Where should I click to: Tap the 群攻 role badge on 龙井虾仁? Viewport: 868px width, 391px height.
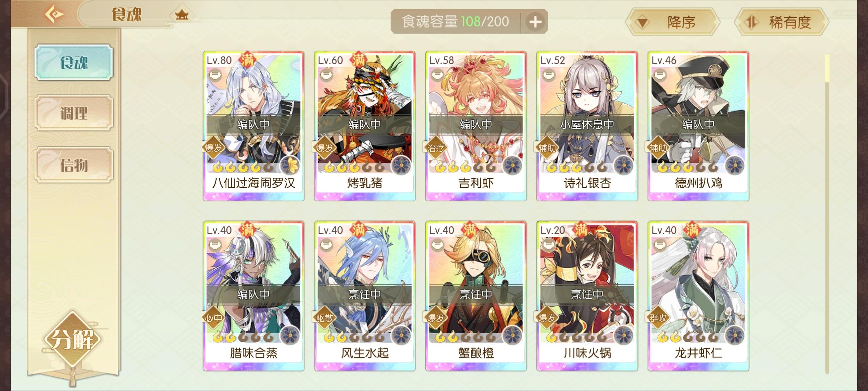658,318
